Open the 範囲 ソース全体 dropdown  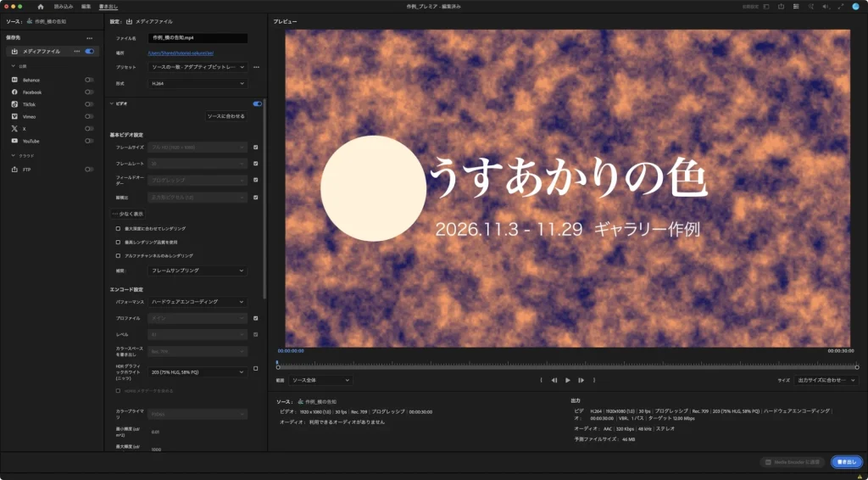click(x=320, y=380)
